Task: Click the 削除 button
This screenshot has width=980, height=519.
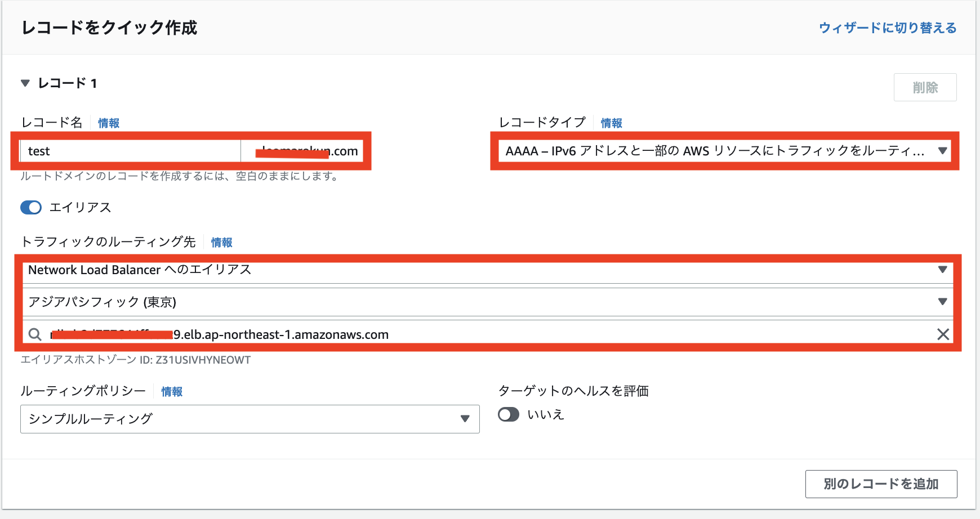Action: pos(925,87)
